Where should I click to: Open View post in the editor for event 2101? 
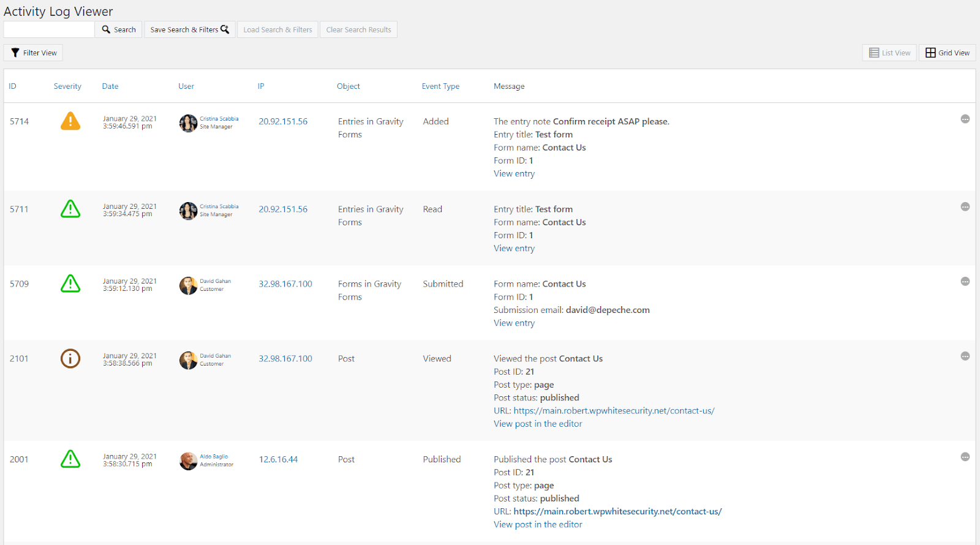[x=538, y=424]
